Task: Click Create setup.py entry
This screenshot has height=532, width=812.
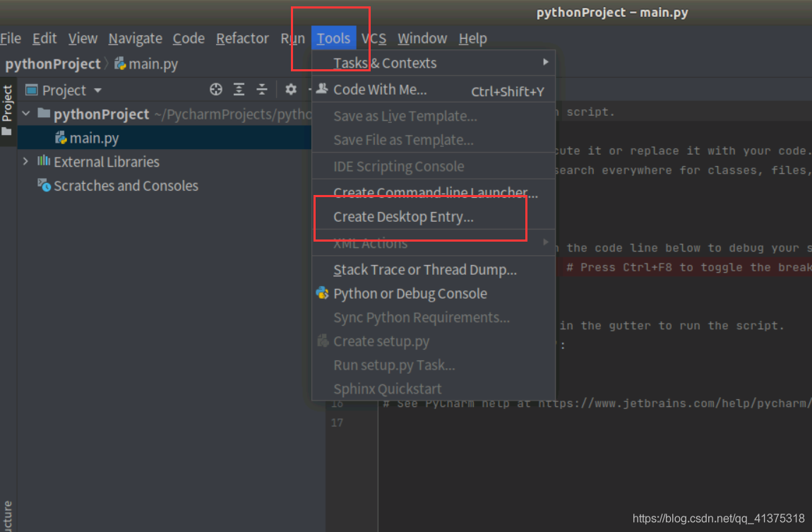Action: (x=434, y=341)
